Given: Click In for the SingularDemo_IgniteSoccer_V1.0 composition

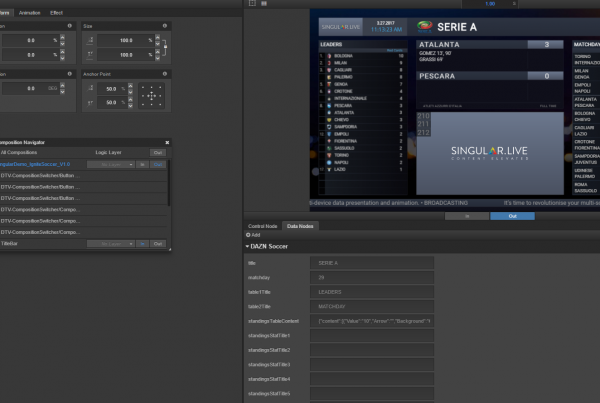Looking at the screenshot, I should (x=143, y=165).
